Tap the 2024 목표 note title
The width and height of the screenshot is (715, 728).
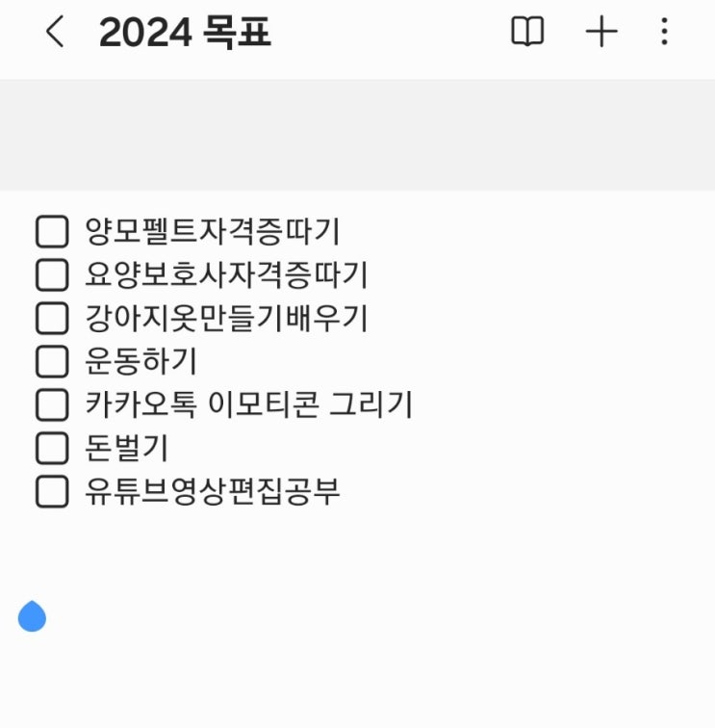(x=185, y=32)
